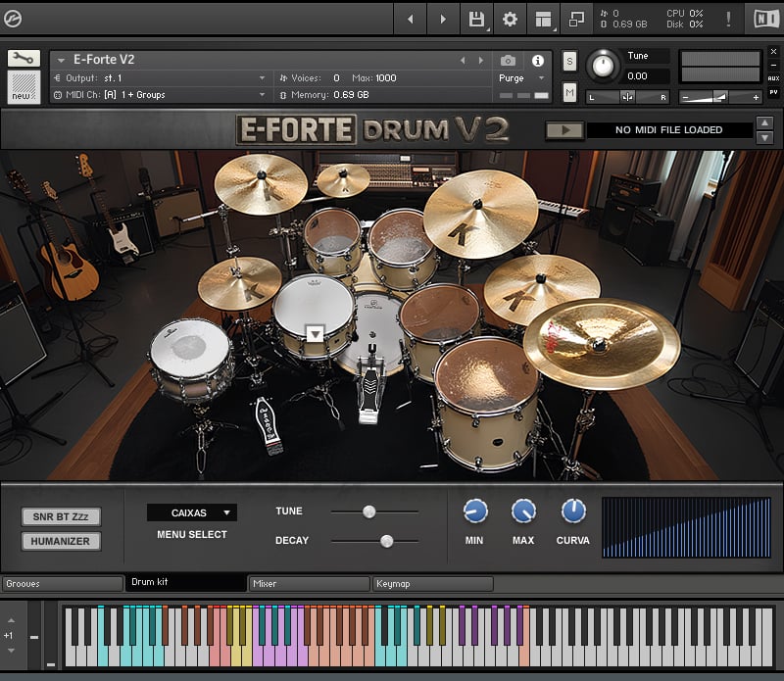Image resolution: width=784 pixels, height=681 pixels.
Task: Click the E-FORTE DRUM V2 title logo
Action: 373,129
